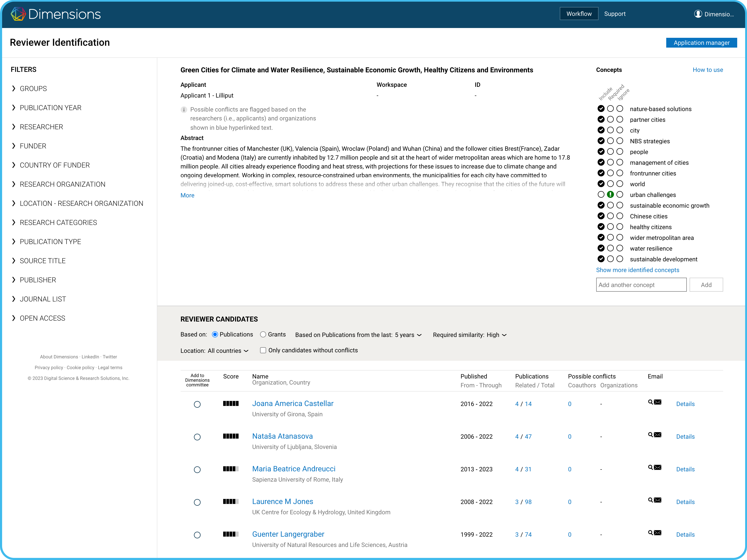747x560 pixels.
Task: Click the Add another concept field
Action: [641, 285]
